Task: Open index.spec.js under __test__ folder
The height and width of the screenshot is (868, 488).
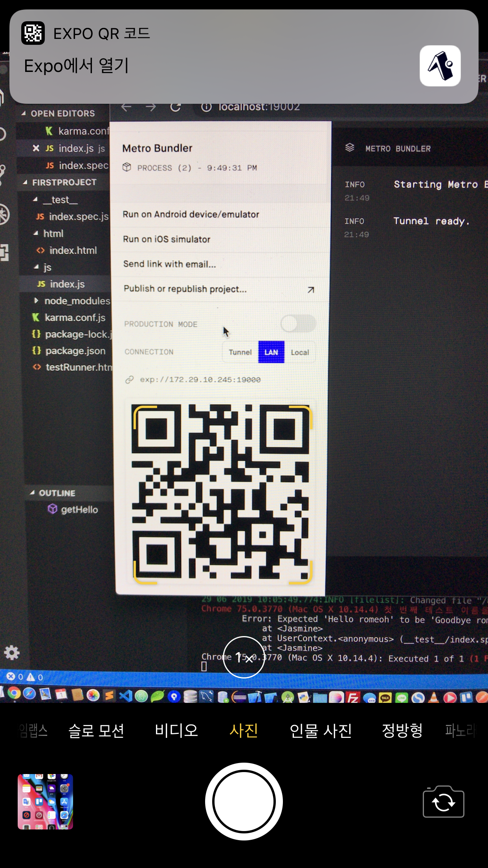Action: point(72,217)
